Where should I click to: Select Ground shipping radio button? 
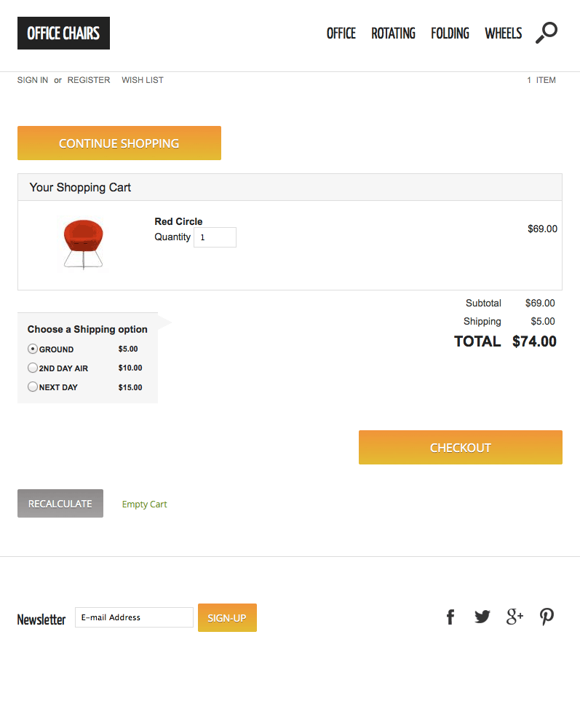point(33,349)
